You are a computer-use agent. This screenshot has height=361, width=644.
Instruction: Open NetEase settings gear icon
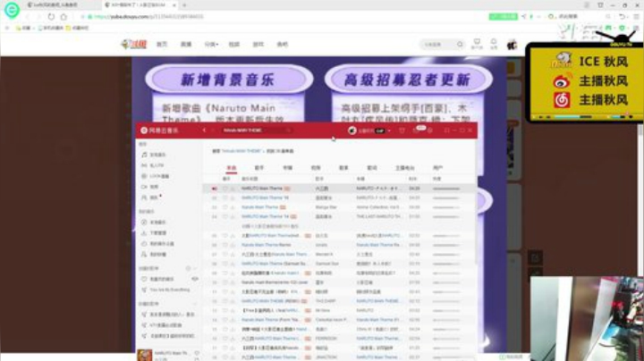[429, 130]
